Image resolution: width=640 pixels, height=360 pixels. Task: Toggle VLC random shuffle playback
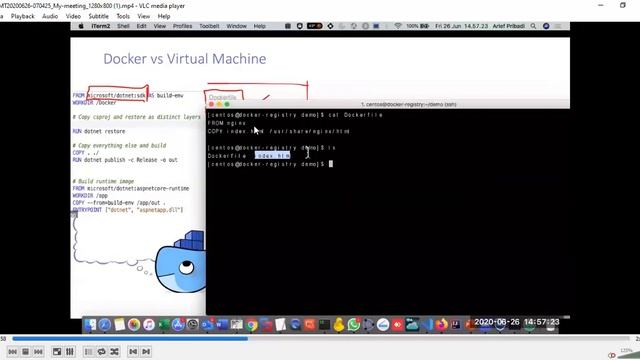[x=115, y=351]
